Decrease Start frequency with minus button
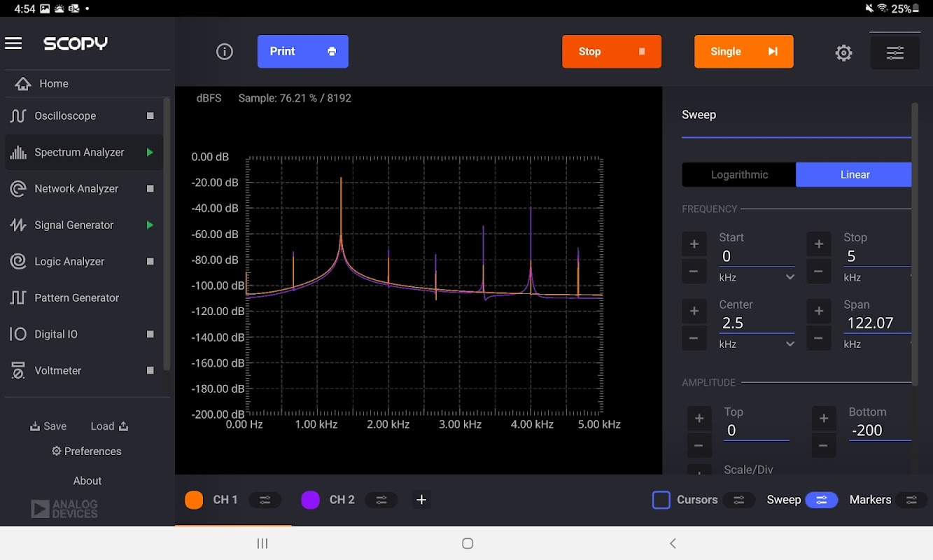 pyautogui.click(x=694, y=272)
